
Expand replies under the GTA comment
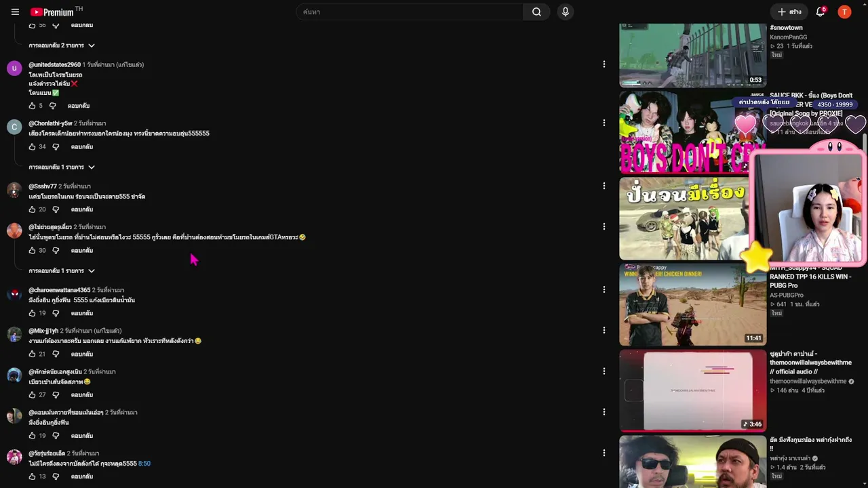[x=62, y=270]
